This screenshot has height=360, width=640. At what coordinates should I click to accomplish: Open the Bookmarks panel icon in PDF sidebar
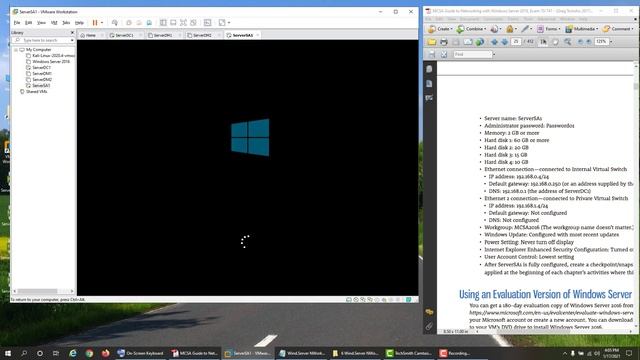click(x=429, y=84)
